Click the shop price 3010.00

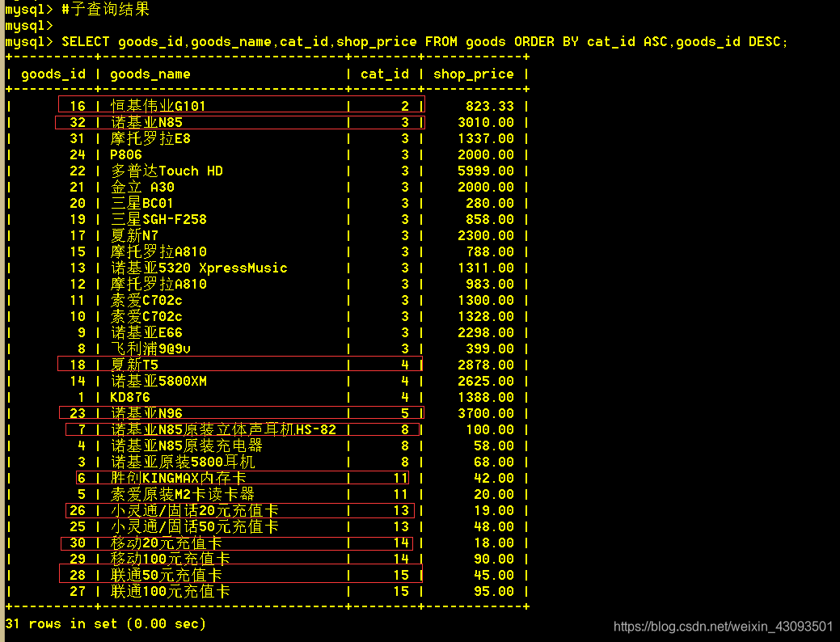pyautogui.click(x=486, y=122)
